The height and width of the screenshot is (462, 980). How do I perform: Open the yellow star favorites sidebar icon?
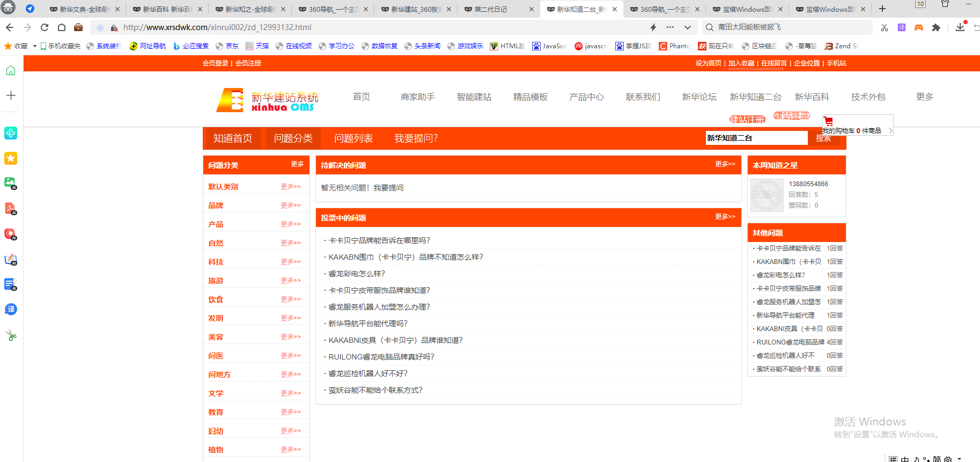[11, 158]
